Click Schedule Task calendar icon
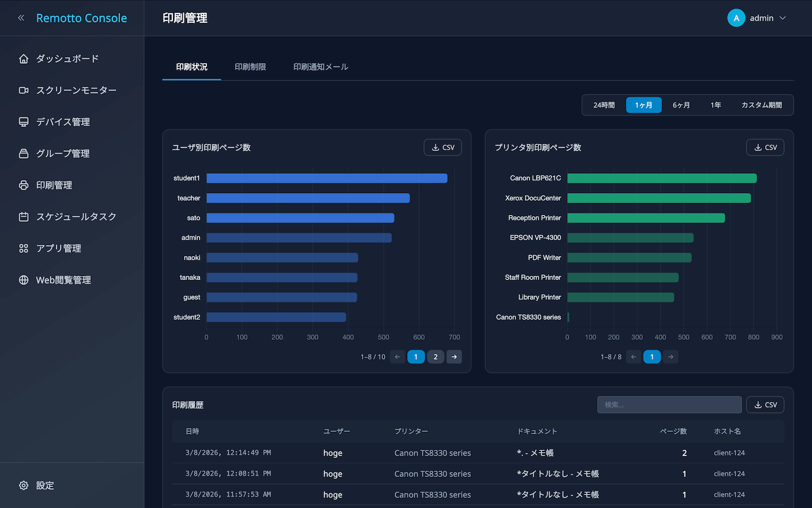812x508 pixels. [x=24, y=217]
